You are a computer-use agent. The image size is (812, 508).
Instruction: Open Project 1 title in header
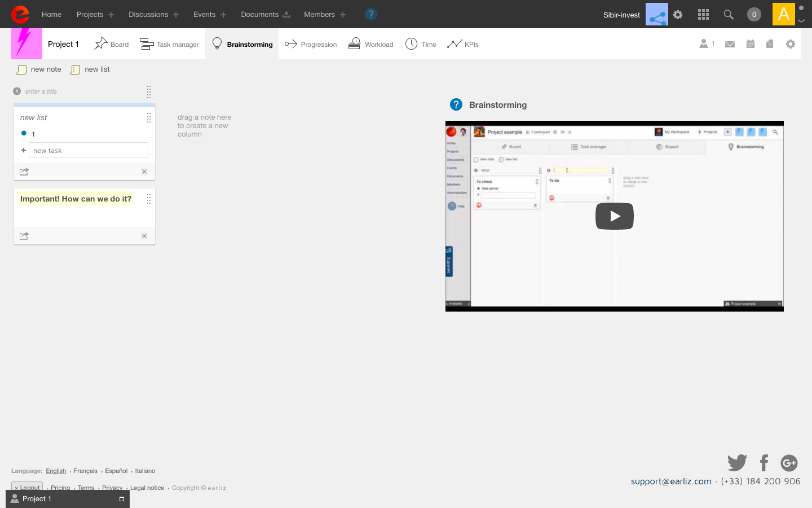coord(63,44)
